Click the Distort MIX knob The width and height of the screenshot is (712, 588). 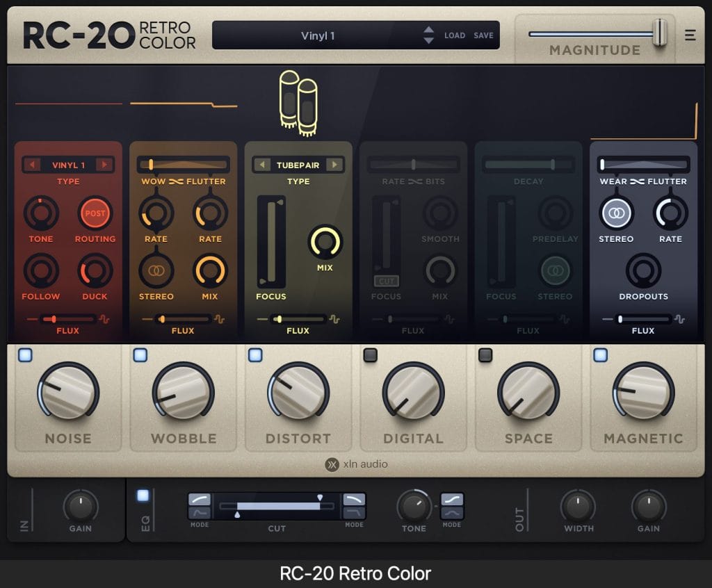tap(325, 242)
